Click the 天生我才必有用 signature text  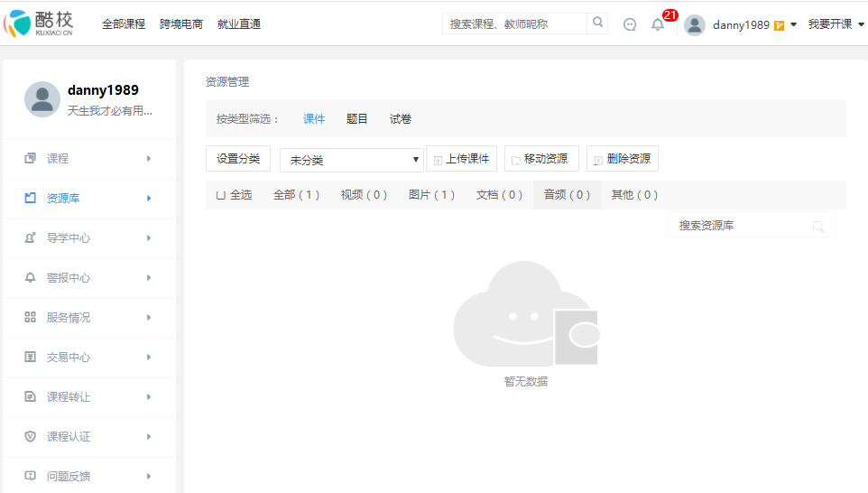pyautogui.click(x=109, y=111)
